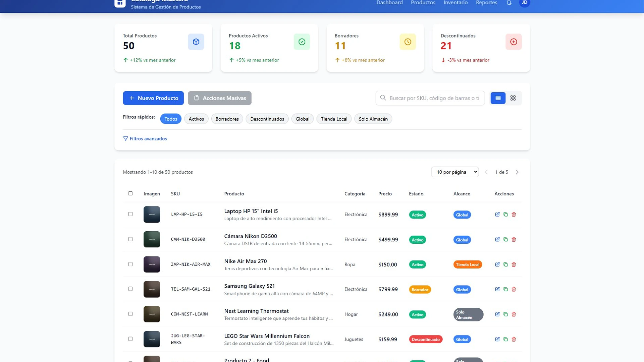The image size is (644, 362).
Task: Open the Reportes nav item
Action: click(x=486, y=3)
